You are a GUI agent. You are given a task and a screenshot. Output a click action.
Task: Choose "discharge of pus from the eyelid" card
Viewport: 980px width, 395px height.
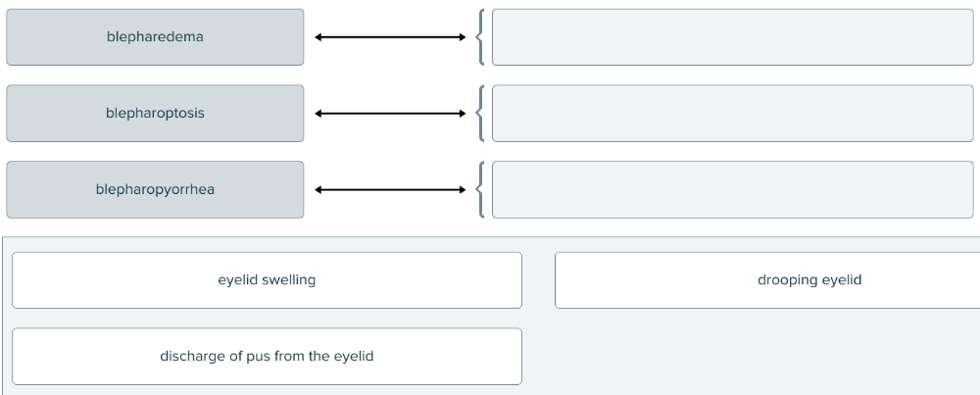tap(267, 356)
